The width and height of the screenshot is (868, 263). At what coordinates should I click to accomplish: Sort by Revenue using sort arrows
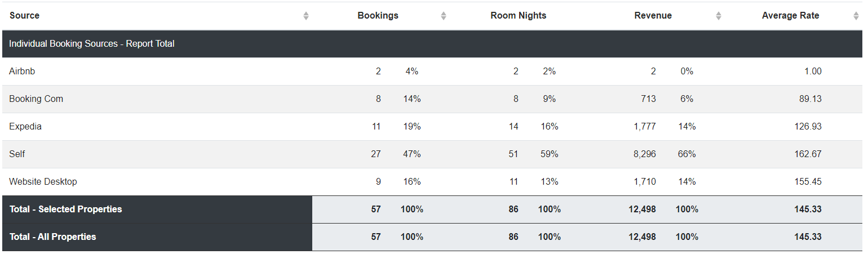coord(719,16)
